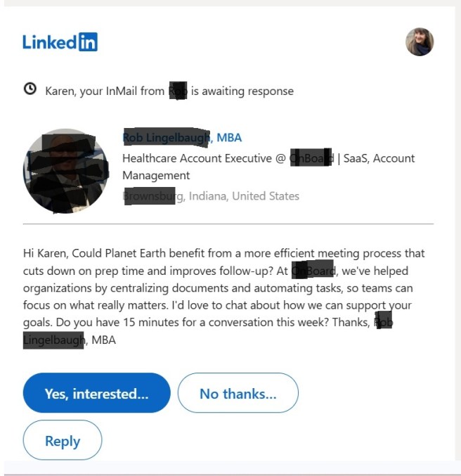Click the LinkedIn logo at top left
This screenshot has width=461, height=476.
pos(59,42)
